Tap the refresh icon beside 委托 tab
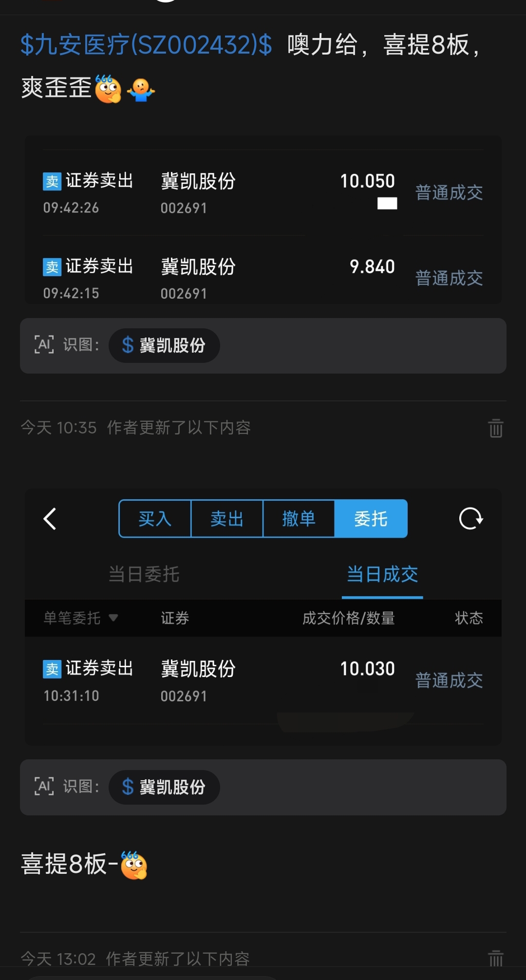The image size is (526, 980). pyautogui.click(x=471, y=518)
